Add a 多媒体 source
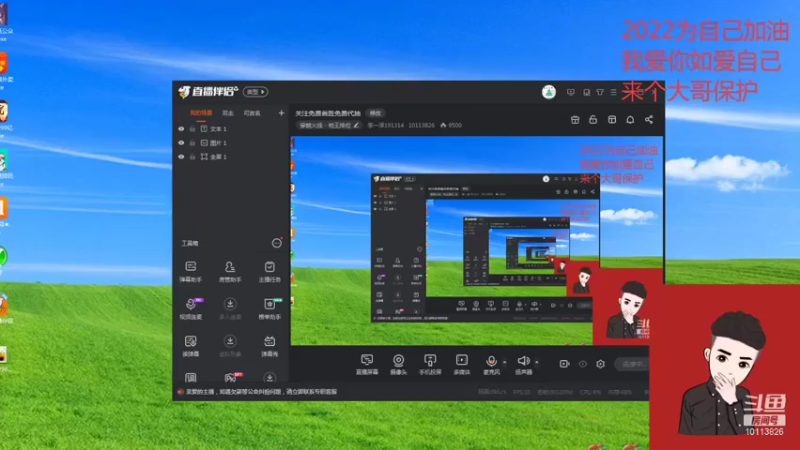Screen dimensions: 800x450 pos(461,364)
